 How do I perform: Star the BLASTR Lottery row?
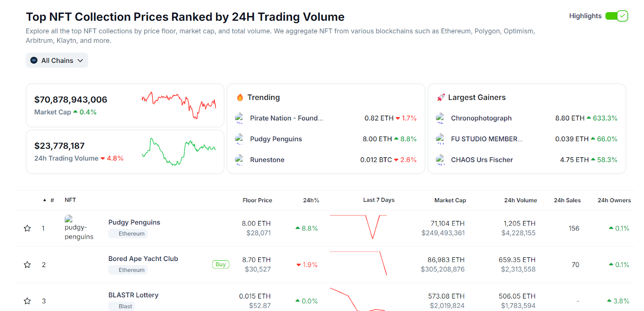pos(27,301)
